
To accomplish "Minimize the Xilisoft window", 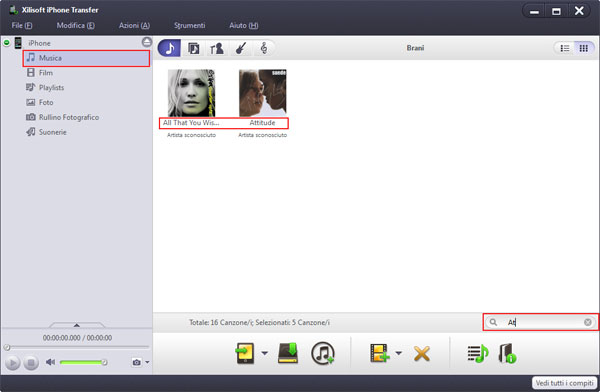I will click(x=535, y=11).
